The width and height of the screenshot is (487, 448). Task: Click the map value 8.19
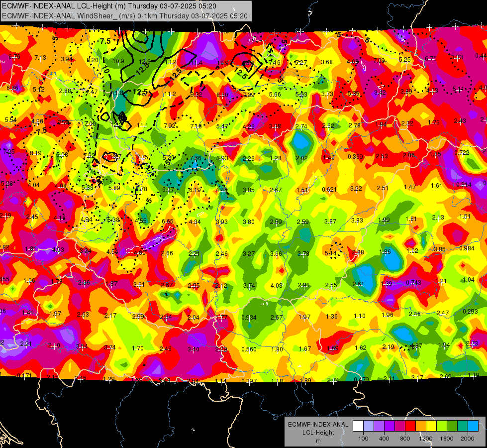[x=36, y=153]
